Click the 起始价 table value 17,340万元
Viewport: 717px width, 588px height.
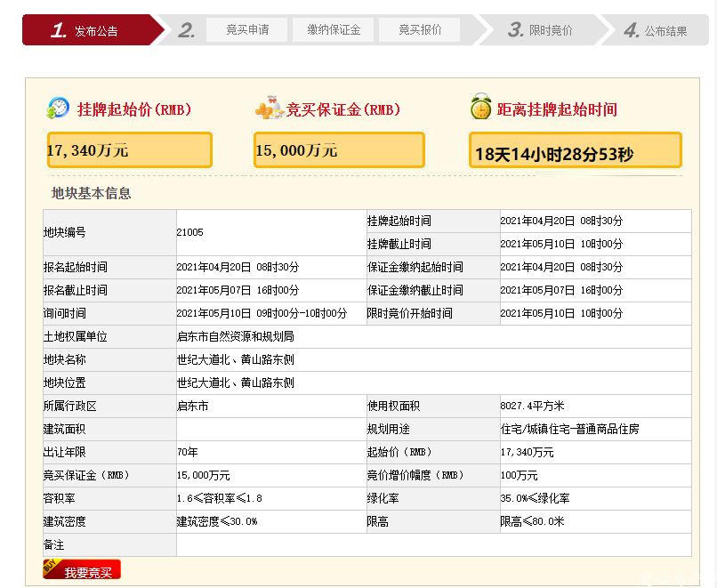527,453
